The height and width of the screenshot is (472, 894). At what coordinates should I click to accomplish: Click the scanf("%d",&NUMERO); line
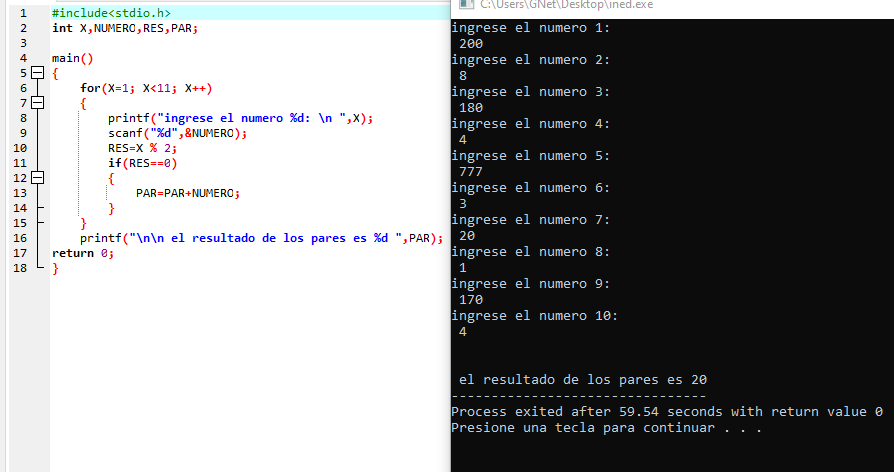[x=177, y=133]
